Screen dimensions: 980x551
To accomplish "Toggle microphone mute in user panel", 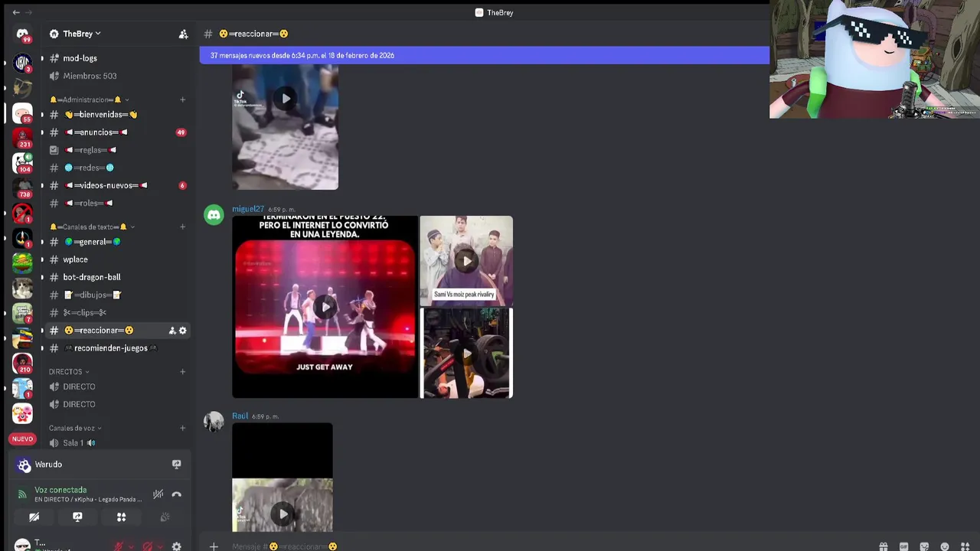I will (119, 546).
